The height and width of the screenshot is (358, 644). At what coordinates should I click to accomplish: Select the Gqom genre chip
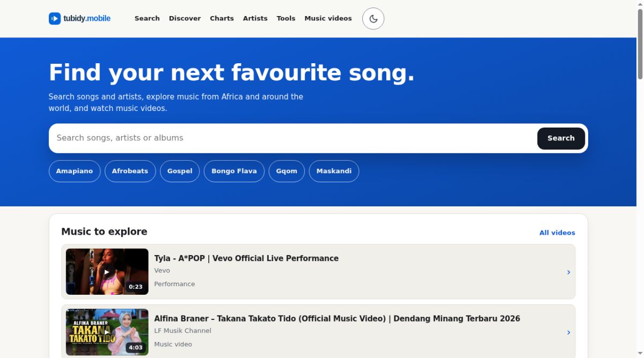(x=287, y=171)
